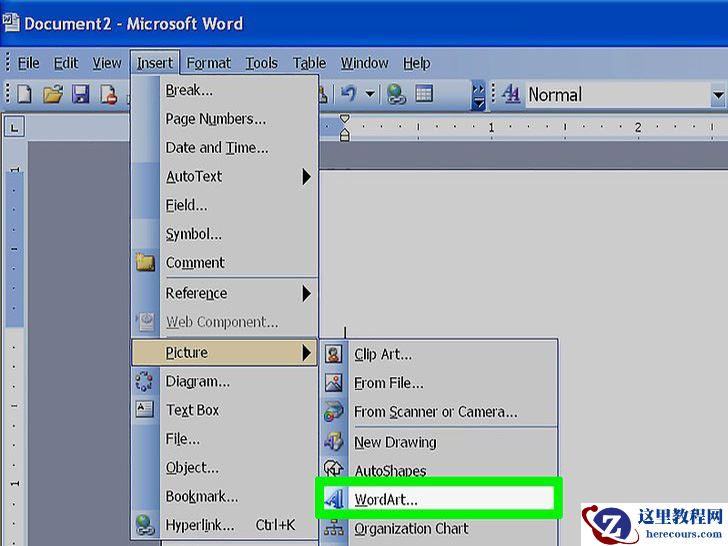
Task: Click the WordArt icon
Action: (x=334, y=499)
